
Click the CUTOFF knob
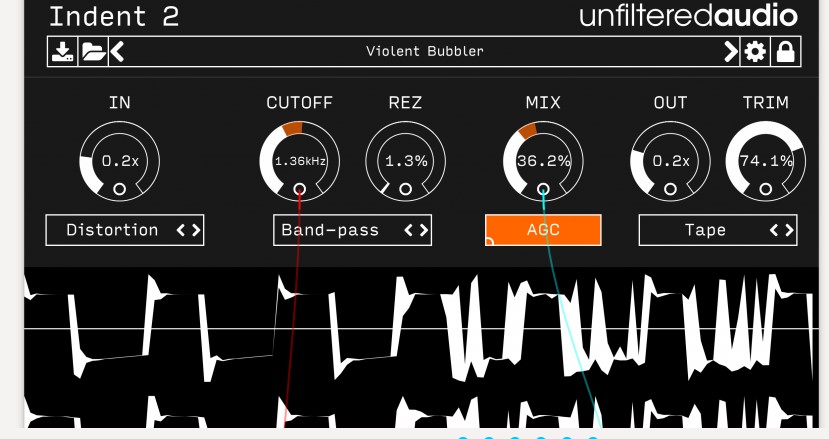pyautogui.click(x=299, y=161)
